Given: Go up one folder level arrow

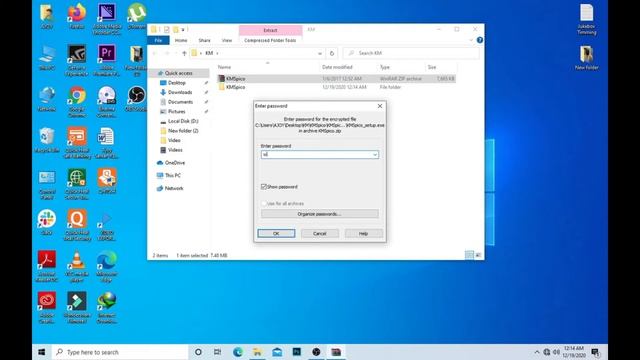Looking at the screenshot, I should [x=184, y=53].
